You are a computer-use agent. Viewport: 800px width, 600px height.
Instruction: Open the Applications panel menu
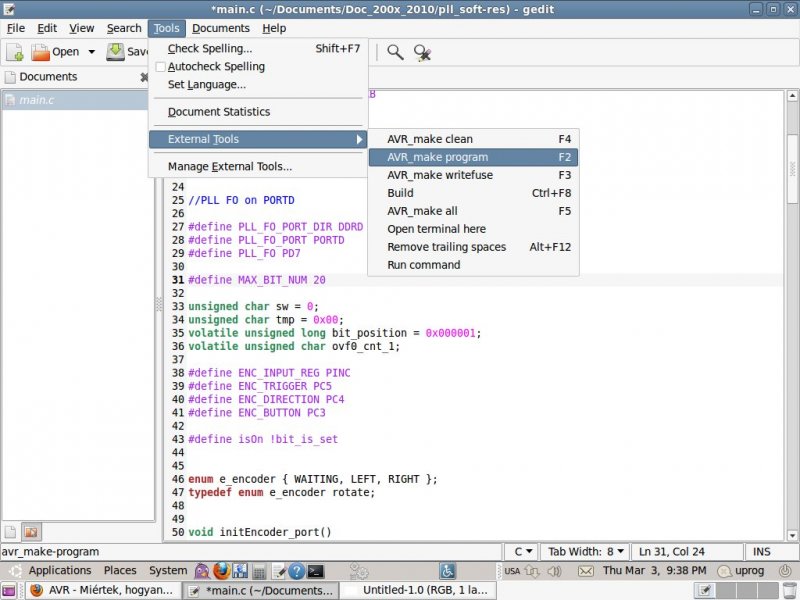pos(60,570)
